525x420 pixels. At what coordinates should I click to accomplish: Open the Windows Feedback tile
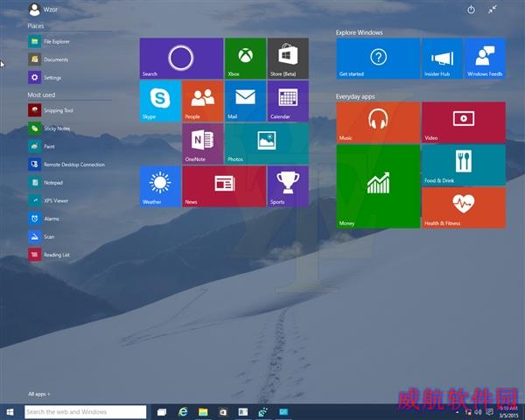485,59
